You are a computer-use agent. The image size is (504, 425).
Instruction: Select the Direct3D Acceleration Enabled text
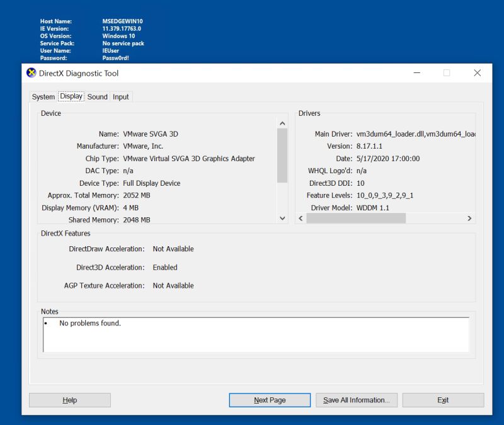[164, 267]
